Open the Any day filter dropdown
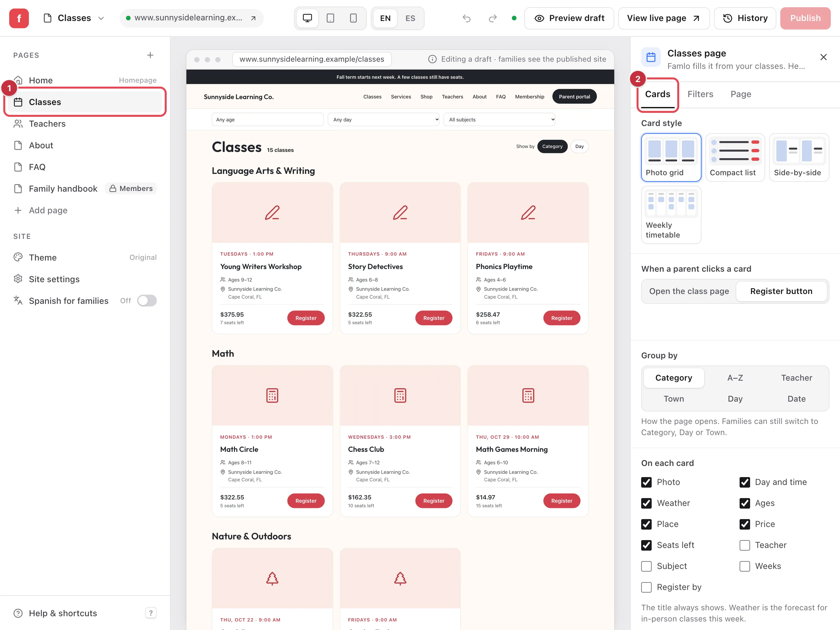 pyautogui.click(x=384, y=120)
